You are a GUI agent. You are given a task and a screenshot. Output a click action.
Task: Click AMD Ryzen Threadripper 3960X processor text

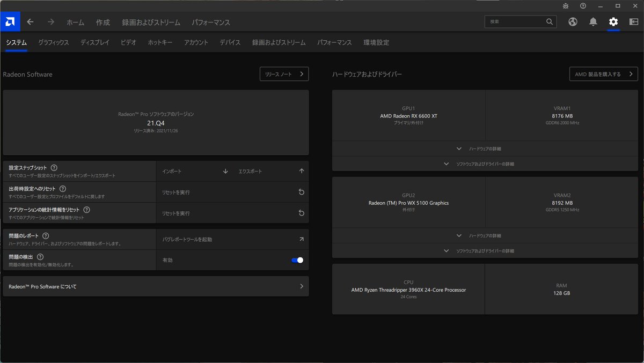click(408, 290)
